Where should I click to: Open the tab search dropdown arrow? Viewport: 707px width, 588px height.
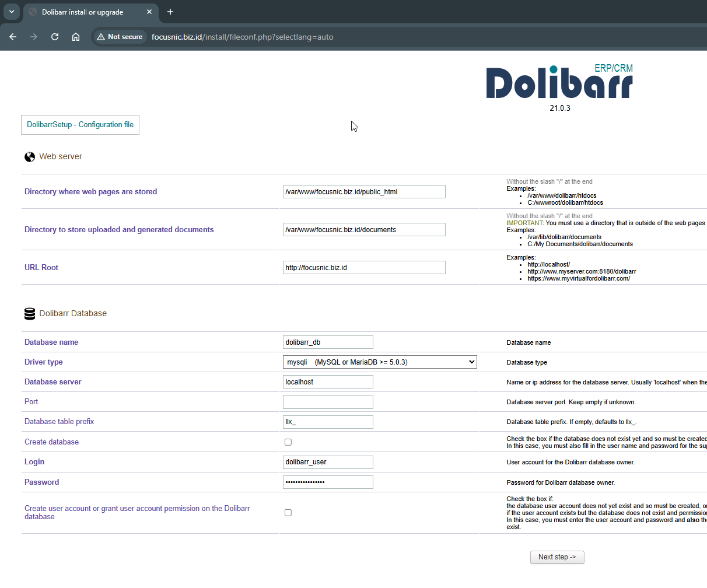(12, 12)
